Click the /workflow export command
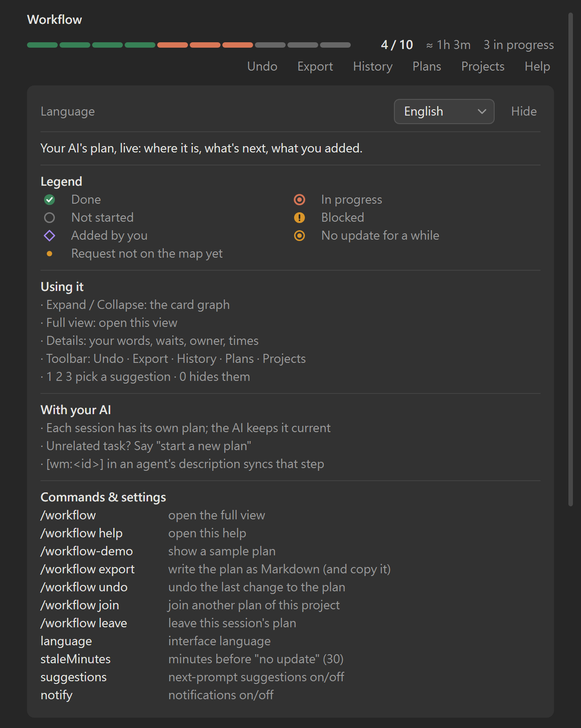Image resolution: width=581 pixels, height=728 pixels. click(88, 569)
